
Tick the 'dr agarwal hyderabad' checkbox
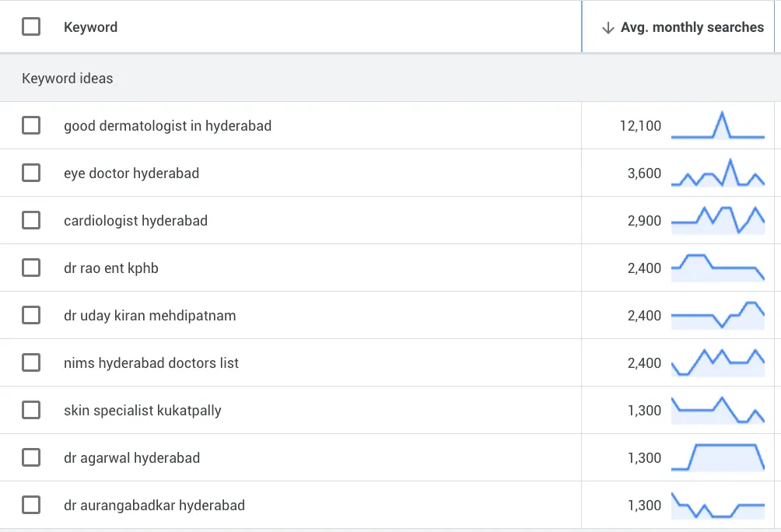pos(31,457)
